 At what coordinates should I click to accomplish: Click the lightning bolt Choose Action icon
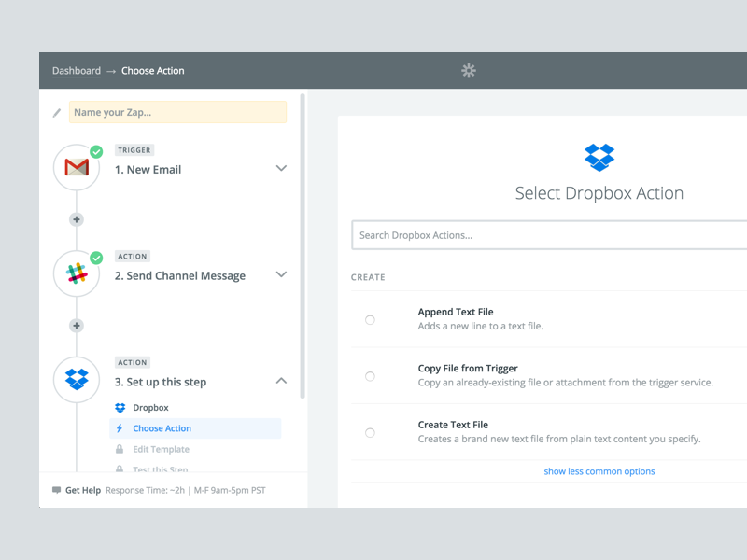click(120, 428)
